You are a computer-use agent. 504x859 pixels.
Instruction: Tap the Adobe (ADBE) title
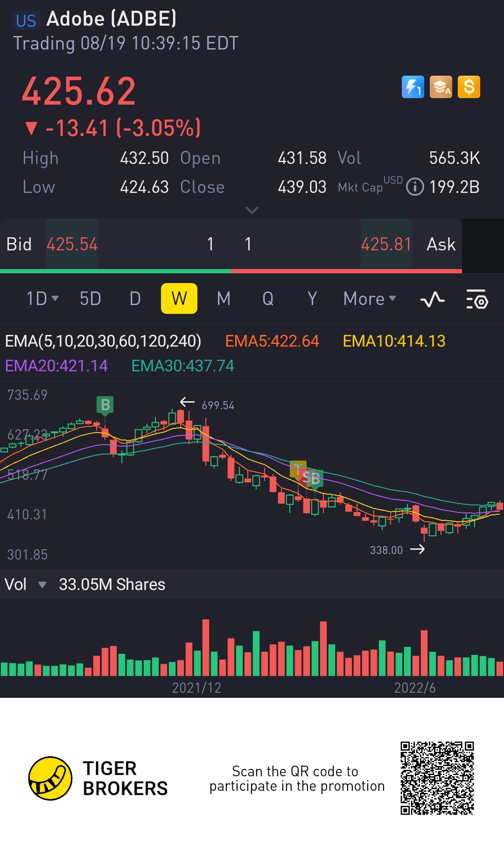tap(112, 19)
